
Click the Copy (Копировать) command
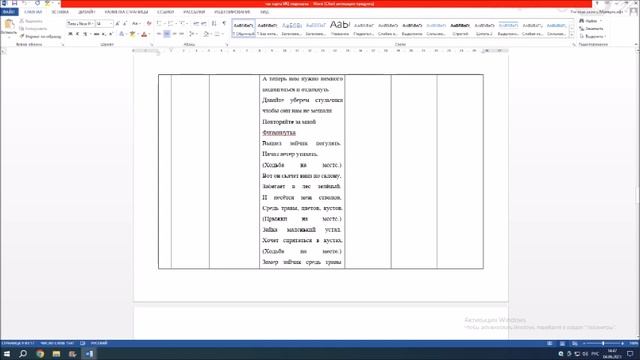coord(33,29)
